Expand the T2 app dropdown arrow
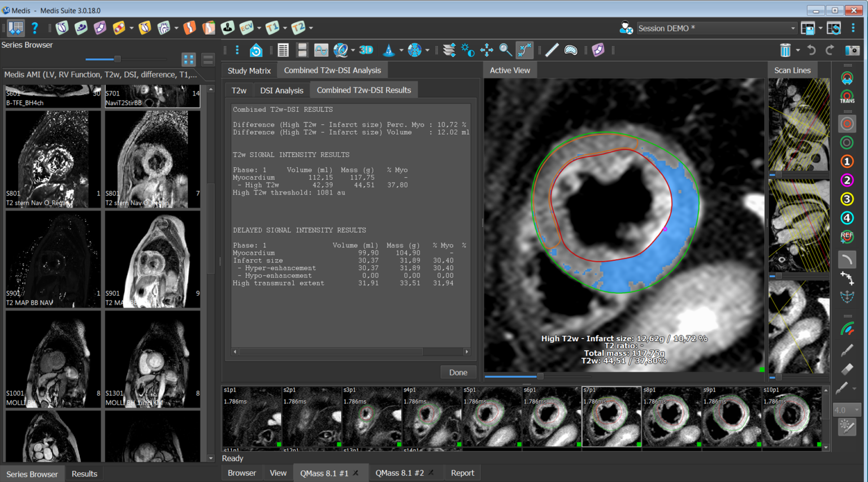This screenshot has width=868, height=482. point(311,28)
